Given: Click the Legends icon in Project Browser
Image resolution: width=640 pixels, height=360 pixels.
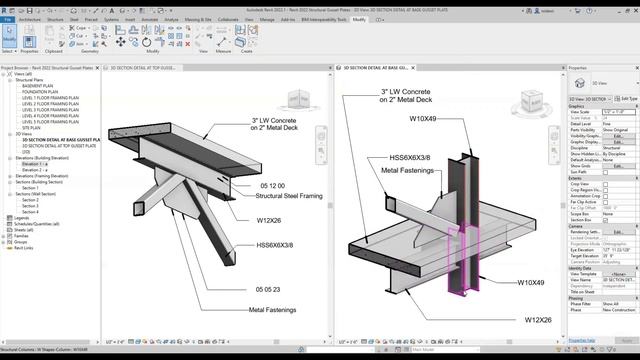Looking at the screenshot, I should click(9, 218).
